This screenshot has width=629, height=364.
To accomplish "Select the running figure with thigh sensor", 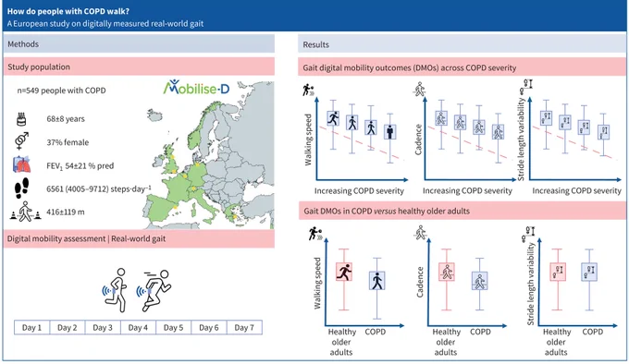I will click(x=154, y=290).
